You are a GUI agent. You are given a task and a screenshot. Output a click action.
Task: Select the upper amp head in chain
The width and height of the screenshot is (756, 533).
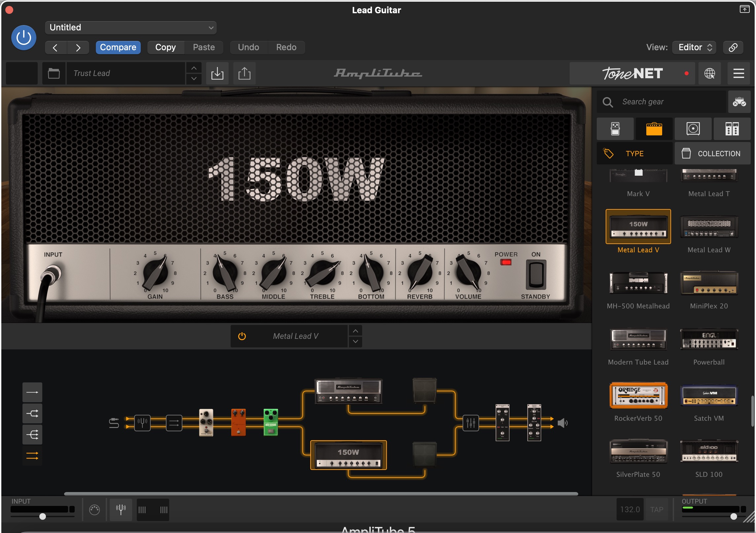[x=349, y=391]
